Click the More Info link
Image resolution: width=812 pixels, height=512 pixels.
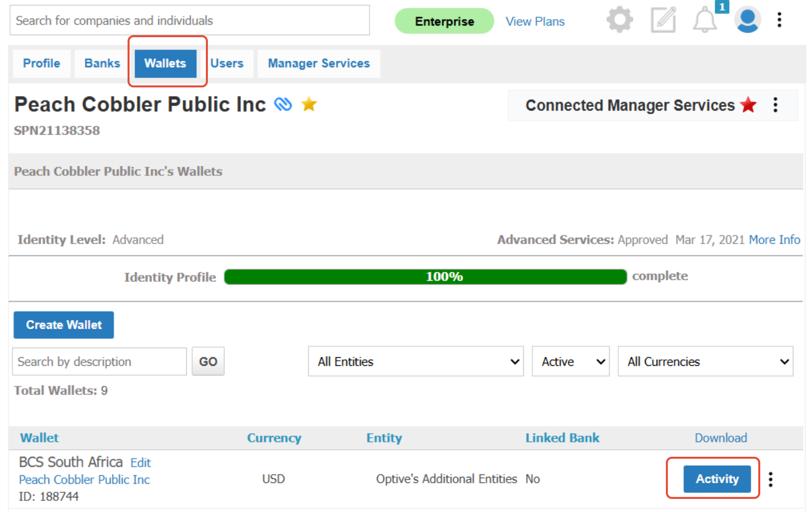click(774, 240)
